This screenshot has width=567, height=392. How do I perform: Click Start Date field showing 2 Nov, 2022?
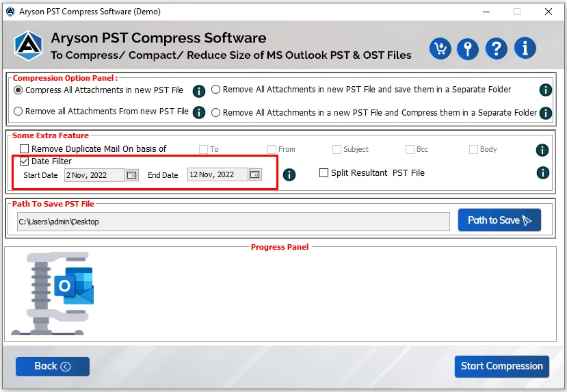point(94,175)
